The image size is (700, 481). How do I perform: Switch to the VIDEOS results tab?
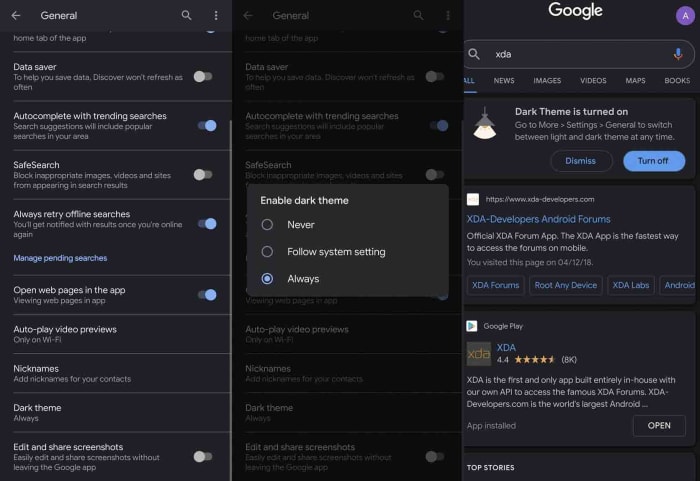coord(593,81)
